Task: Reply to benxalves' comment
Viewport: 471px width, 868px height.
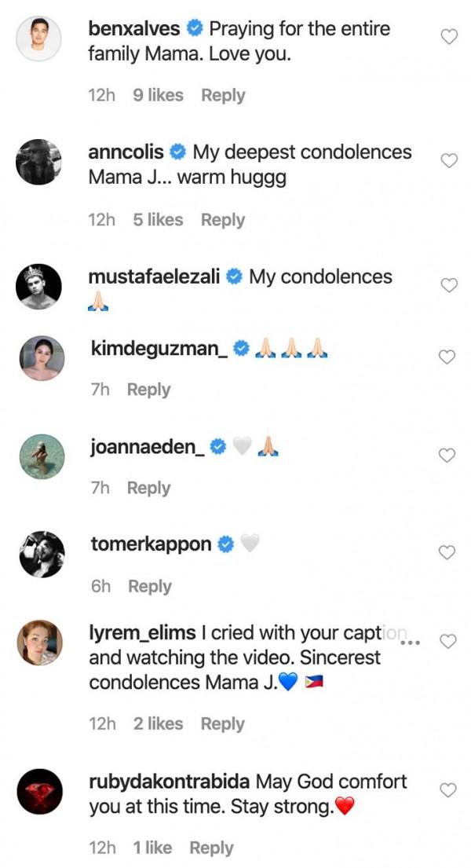Action: [223, 95]
